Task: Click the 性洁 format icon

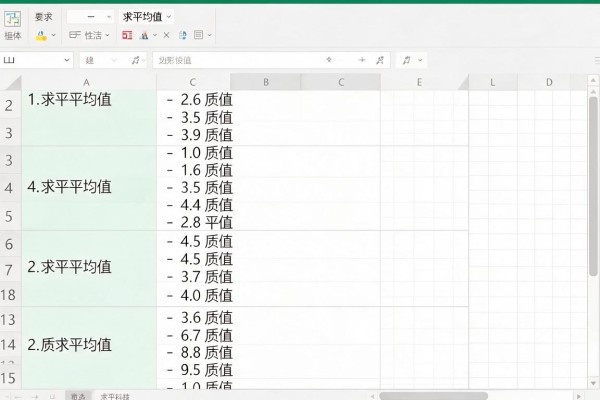Action: coord(75,35)
